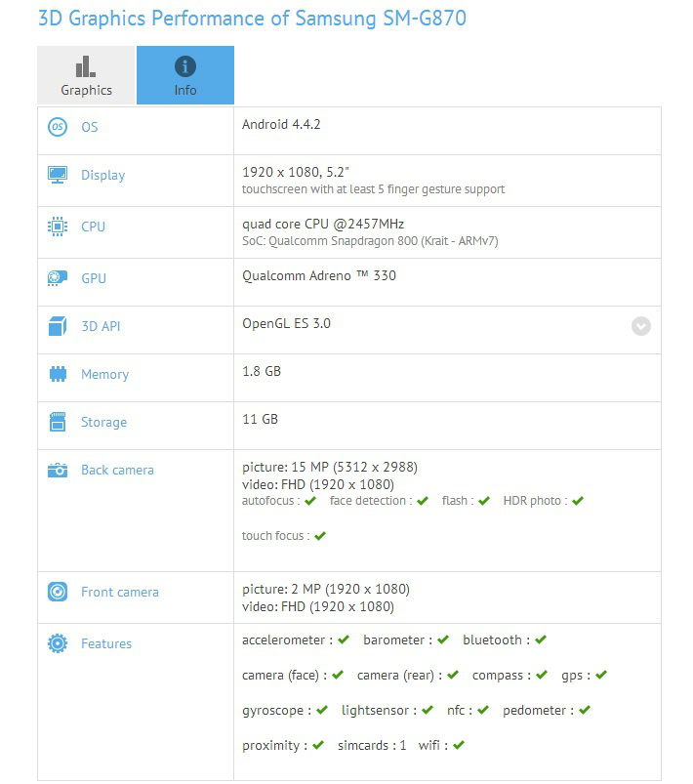The height and width of the screenshot is (784, 693).
Task: Select the Info tab
Action: click(185, 75)
